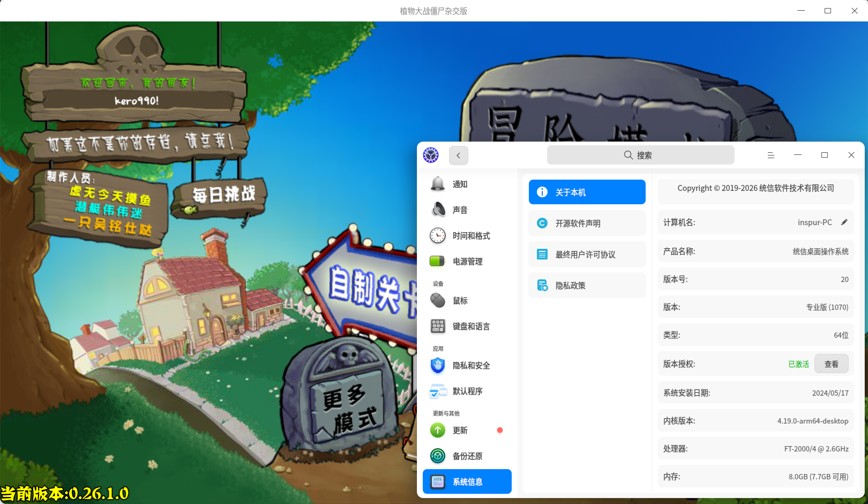Open the 更新 update settings
Screen dimensions: 868x504
(x=467, y=431)
